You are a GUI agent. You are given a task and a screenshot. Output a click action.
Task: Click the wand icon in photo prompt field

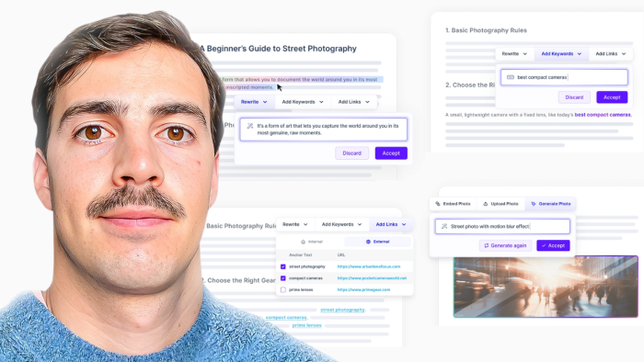click(x=444, y=226)
